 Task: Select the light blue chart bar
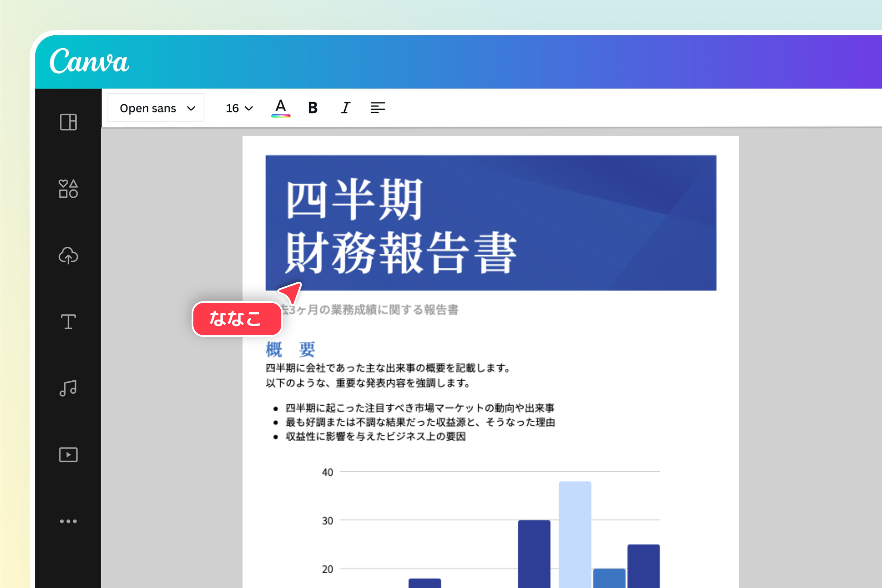pyautogui.click(x=575, y=534)
